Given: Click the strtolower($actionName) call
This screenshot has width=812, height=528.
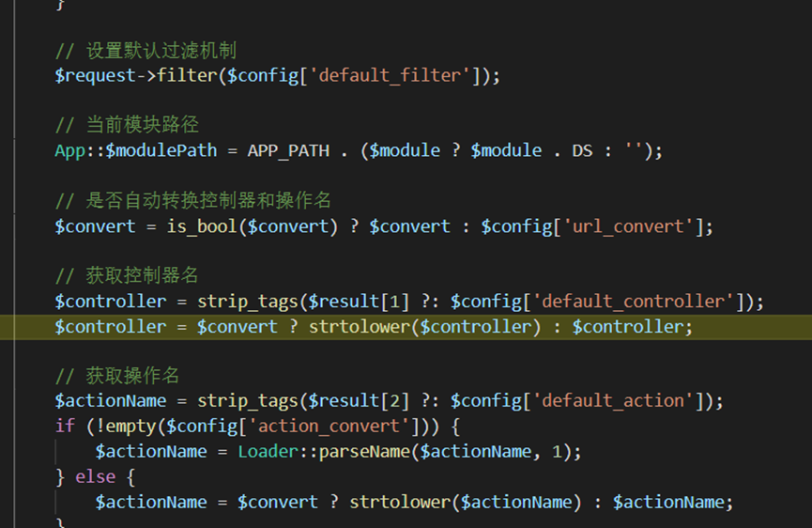Looking at the screenshot, I should [466, 502].
